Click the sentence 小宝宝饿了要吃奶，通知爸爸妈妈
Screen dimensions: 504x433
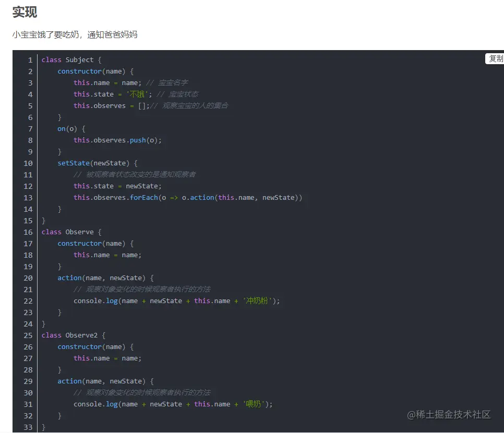pyautogui.click(x=75, y=34)
